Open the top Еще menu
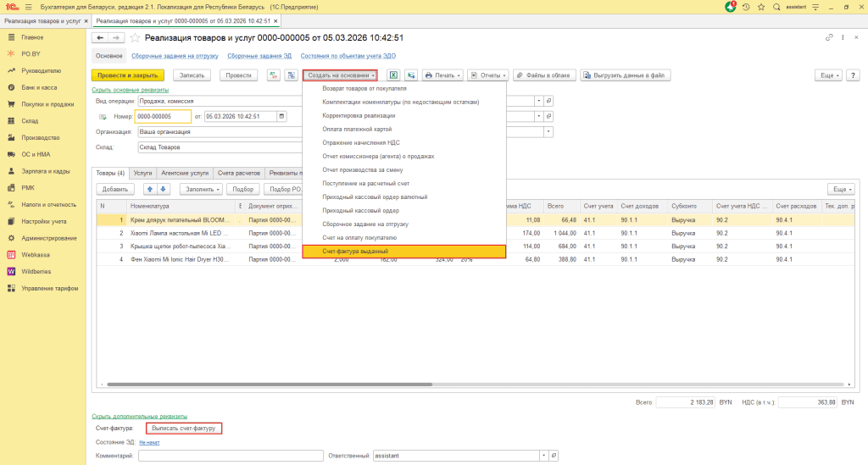 [828, 75]
